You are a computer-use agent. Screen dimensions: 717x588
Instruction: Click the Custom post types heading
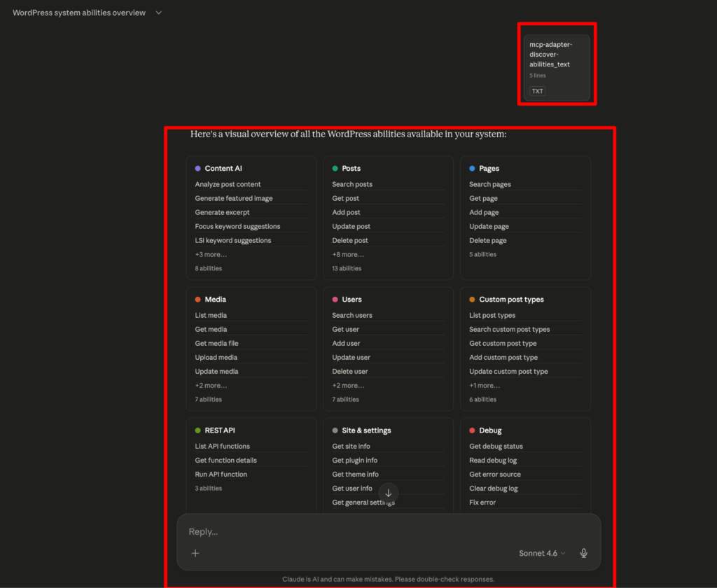(511, 300)
